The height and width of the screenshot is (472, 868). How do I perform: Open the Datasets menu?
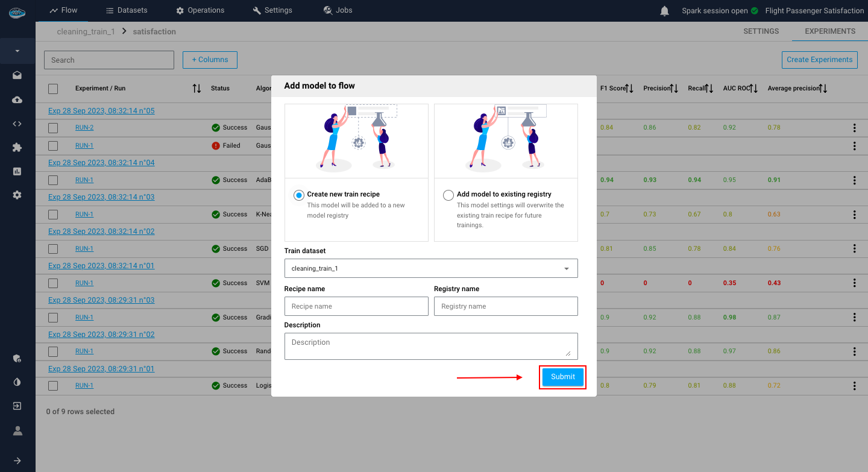(127, 10)
